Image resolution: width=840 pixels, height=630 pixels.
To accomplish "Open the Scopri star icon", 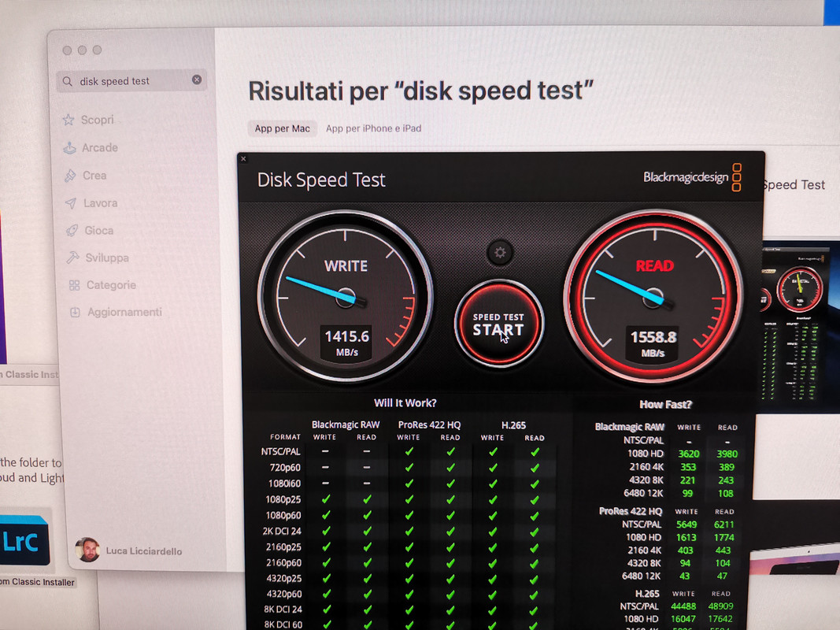I will pos(68,120).
